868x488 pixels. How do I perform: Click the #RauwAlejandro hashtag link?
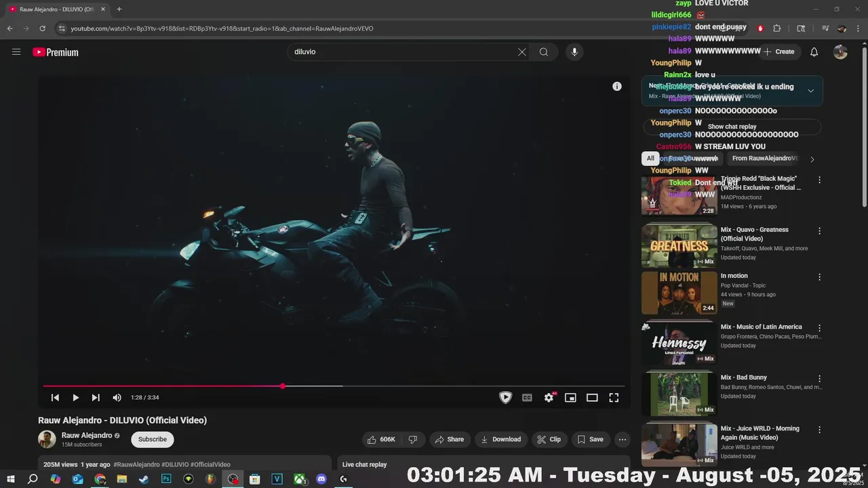point(136,464)
